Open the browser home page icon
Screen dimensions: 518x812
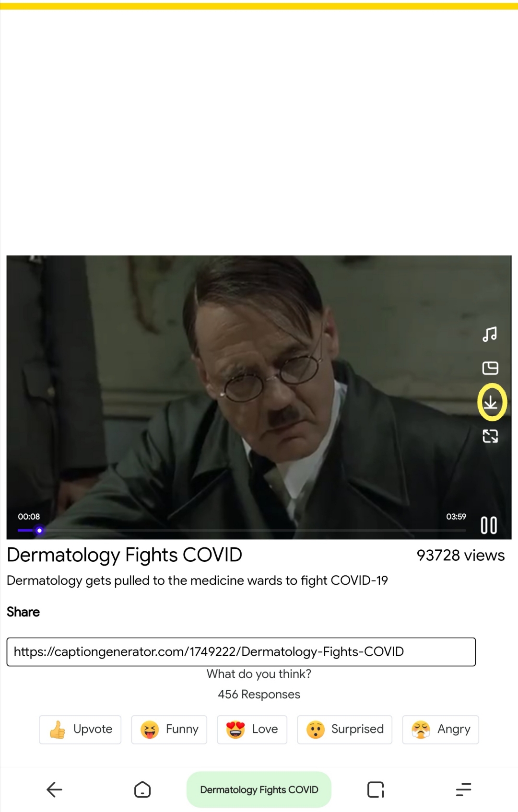142,789
